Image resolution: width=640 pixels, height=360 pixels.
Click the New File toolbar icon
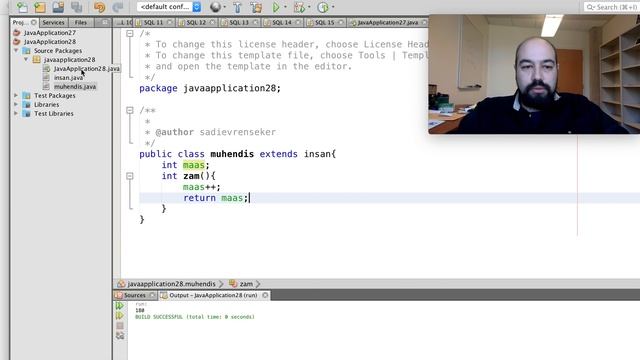click(x=22, y=7)
